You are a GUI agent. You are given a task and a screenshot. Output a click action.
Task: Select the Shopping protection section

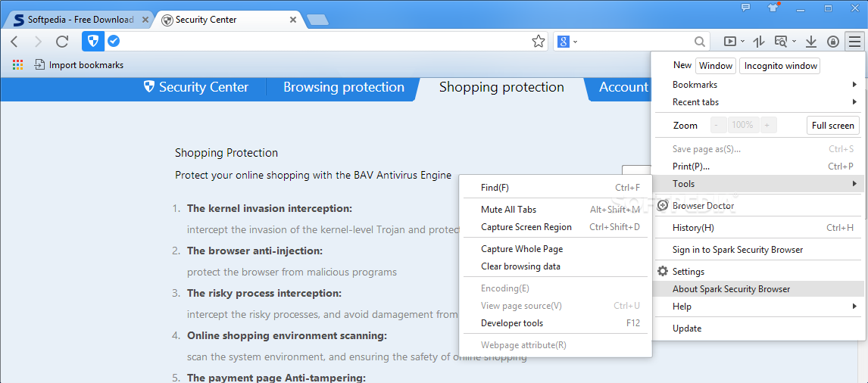coord(501,87)
